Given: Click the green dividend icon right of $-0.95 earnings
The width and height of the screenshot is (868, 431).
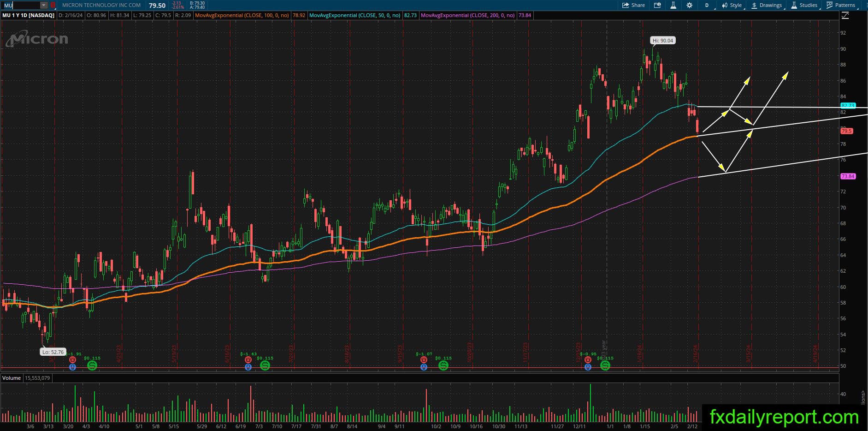Looking at the screenshot, I should click(605, 365).
